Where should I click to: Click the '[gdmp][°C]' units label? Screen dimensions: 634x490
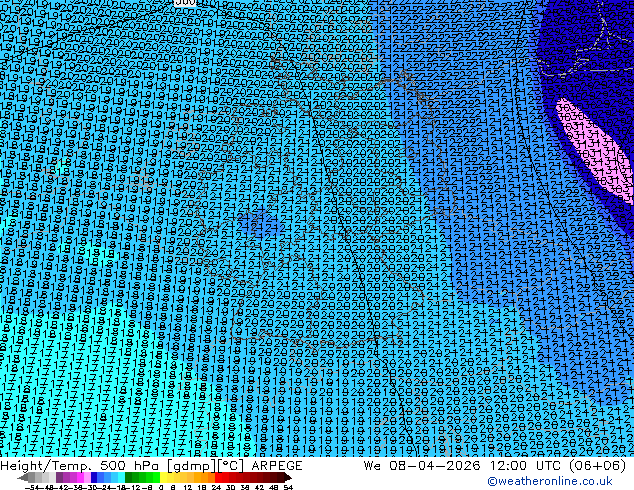click(x=206, y=466)
